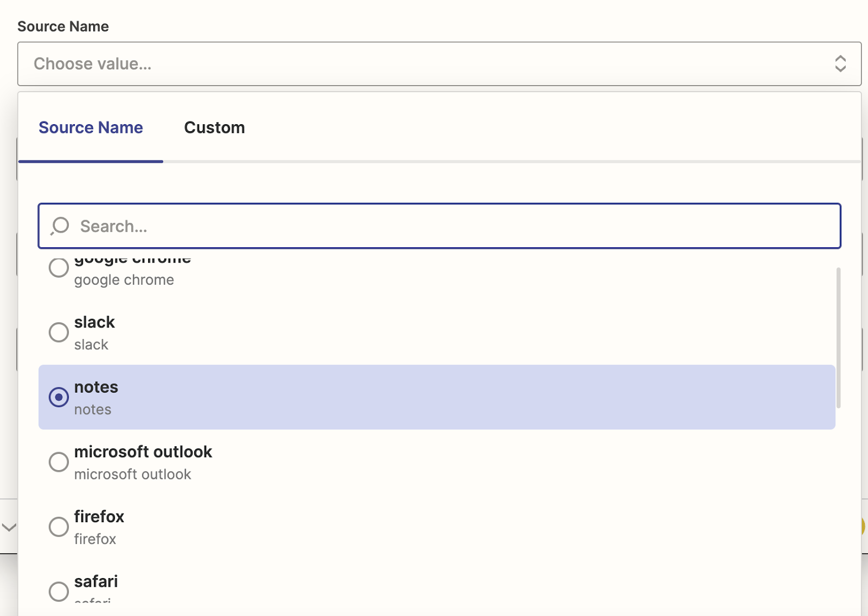Click the highlighted 'notes' option row title

pos(96,387)
